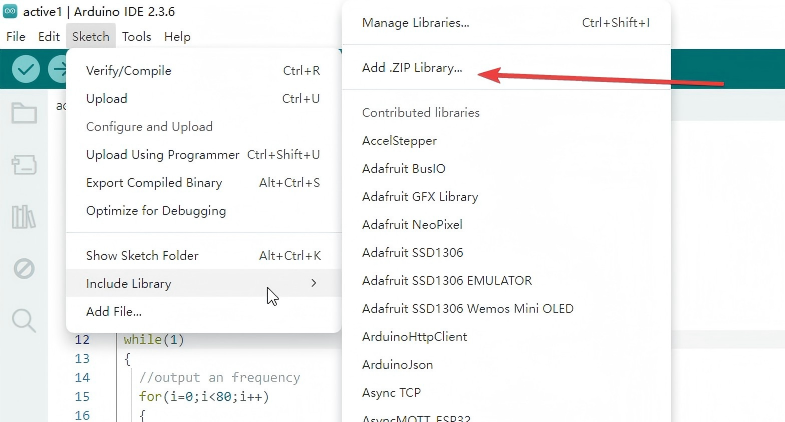The height and width of the screenshot is (422, 785).
Task: Open the Sketchbook folder sidebar icon
Action: [24, 112]
